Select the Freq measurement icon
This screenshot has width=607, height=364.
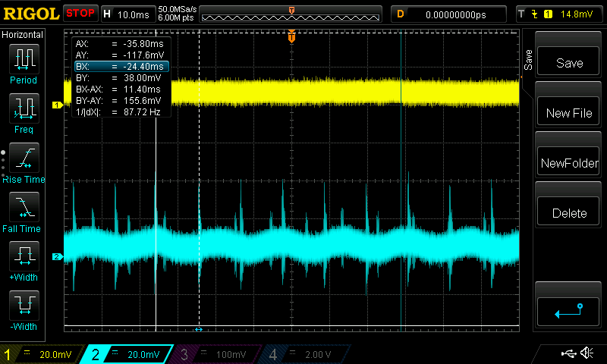coord(24,108)
